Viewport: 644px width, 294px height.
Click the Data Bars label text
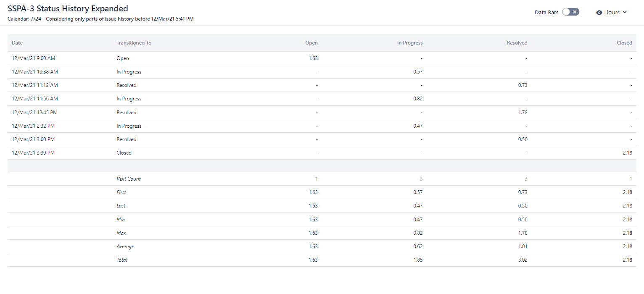click(546, 13)
